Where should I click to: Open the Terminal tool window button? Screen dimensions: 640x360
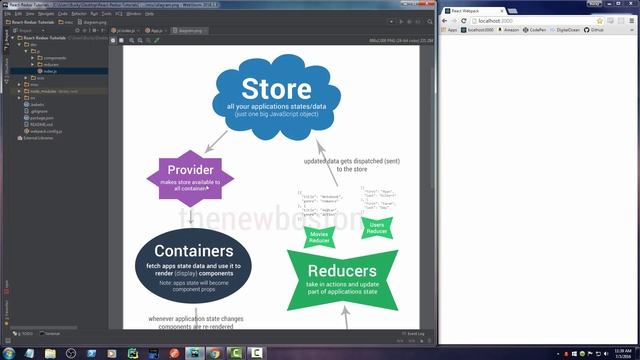click(x=50, y=333)
